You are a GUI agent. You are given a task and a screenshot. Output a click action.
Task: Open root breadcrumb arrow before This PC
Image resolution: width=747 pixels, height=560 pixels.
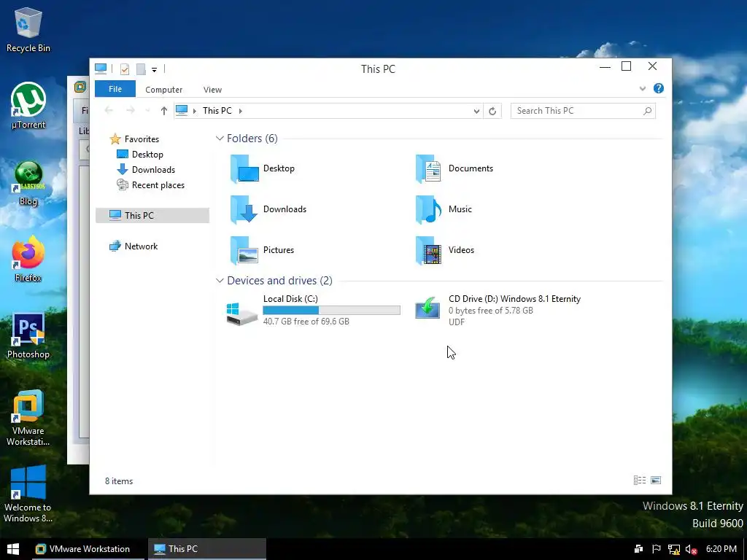[x=194, y=111]
